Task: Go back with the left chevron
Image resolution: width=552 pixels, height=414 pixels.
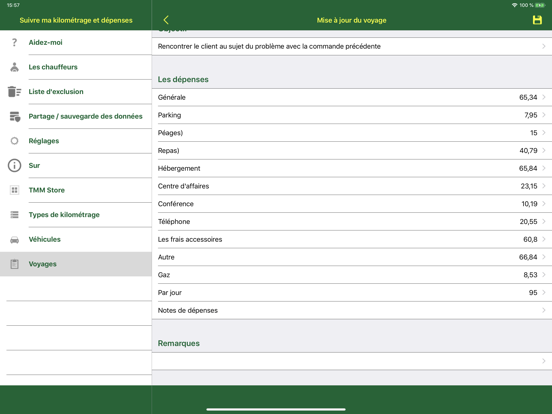Action: [x=166, y=20]
